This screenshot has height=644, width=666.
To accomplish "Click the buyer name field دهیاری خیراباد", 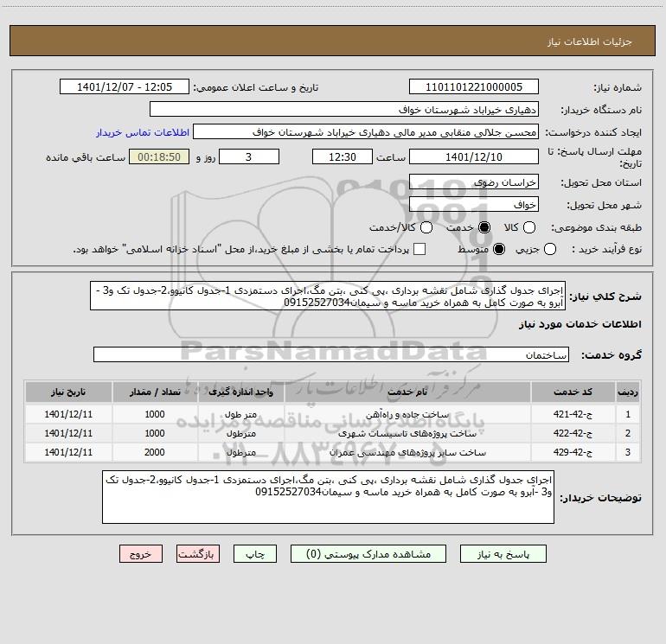I will click(344, 110).
